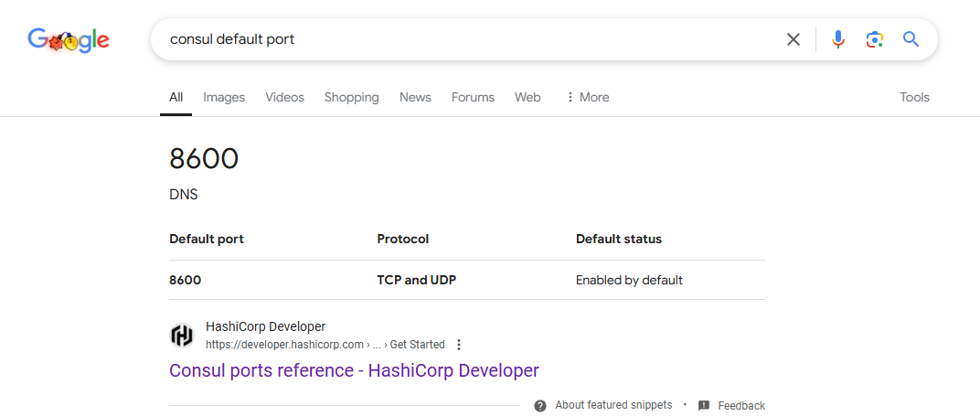Screen dimensions: 980x416
Task: Click the Default status column header
Action: 619,240
